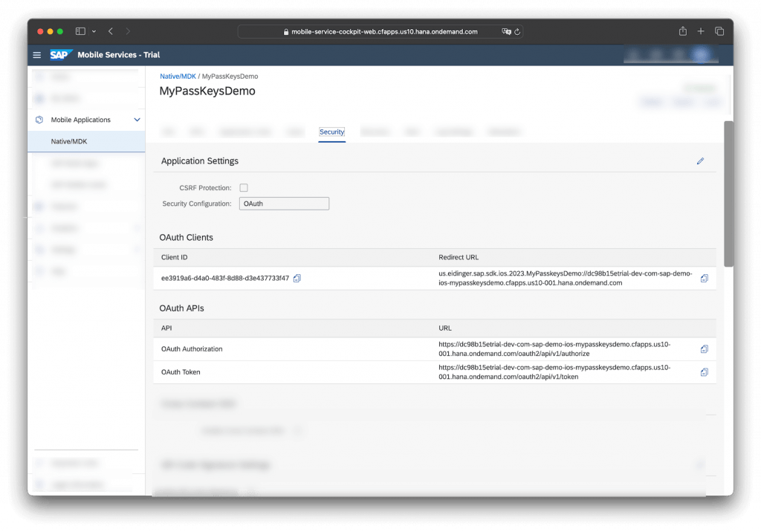Copy the OAuth Token URL
This screenshot has height=532, width=761.
[705, 372]
